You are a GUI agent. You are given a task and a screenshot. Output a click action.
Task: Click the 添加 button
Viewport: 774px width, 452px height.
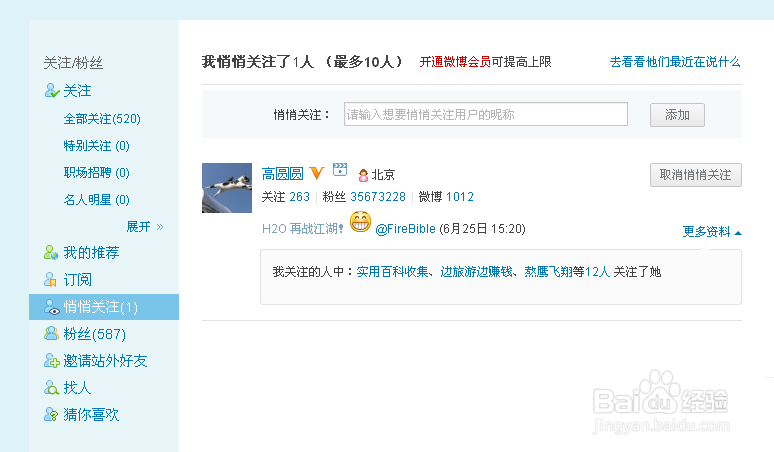(677, 115)
